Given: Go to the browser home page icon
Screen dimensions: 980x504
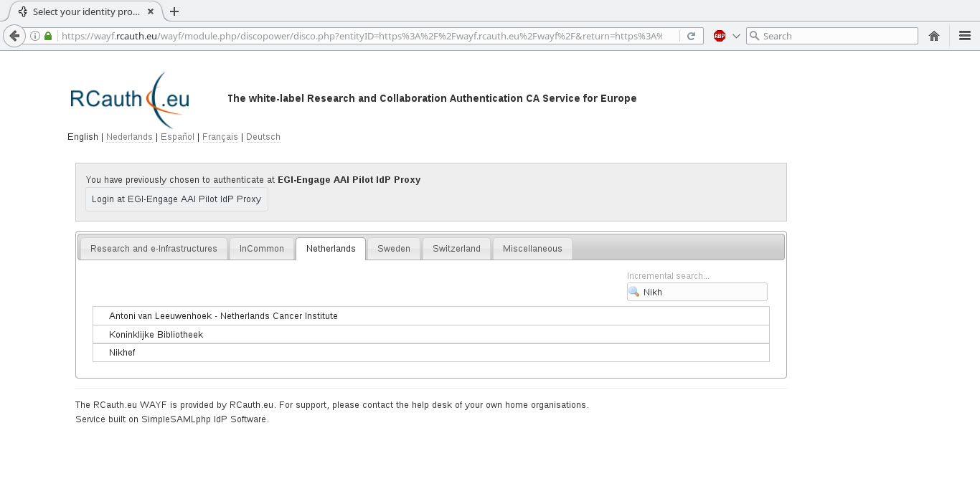Looking at the screenshot, I should pos(934,36).
